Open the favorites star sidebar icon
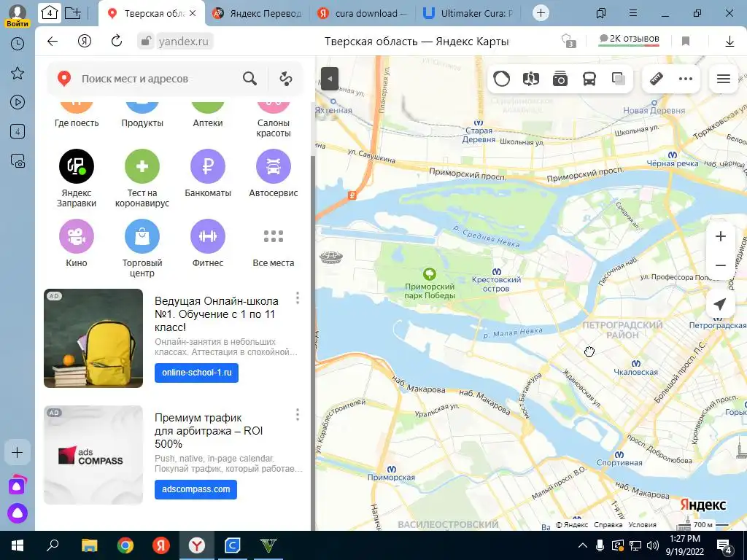 18,73
